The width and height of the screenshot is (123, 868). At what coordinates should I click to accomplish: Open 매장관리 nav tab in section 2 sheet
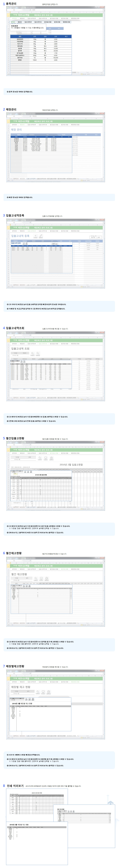coord(22,125)
